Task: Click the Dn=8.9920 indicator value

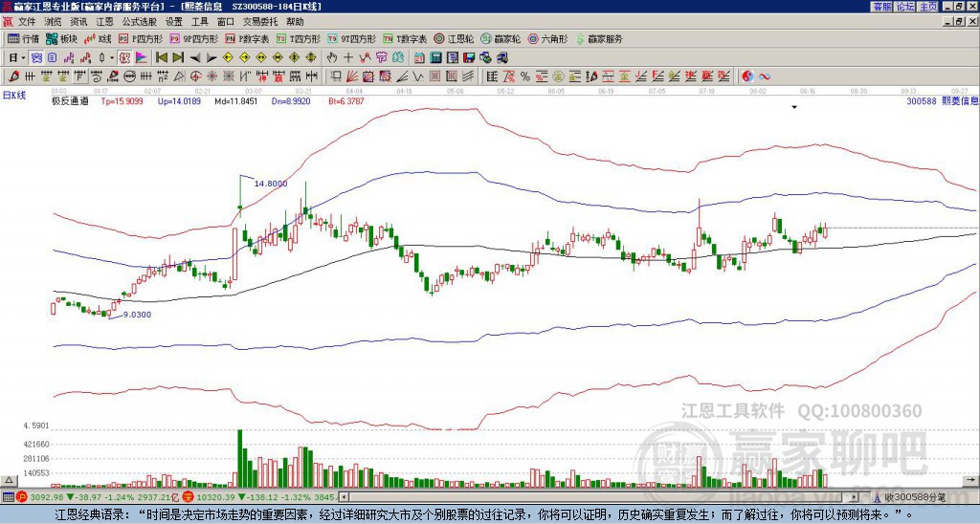Action: [291, 100]
